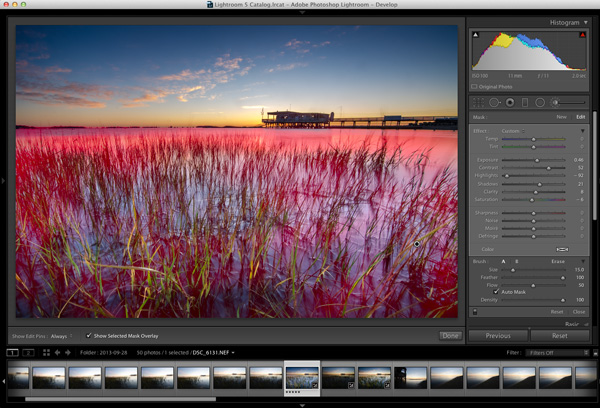Click the Previous button
This screenshot has width=600, height=408.
click(x=498, y=336)
